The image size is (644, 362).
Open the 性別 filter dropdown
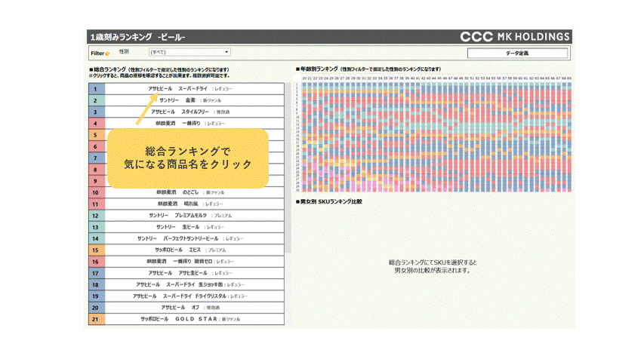pos(190,52)
